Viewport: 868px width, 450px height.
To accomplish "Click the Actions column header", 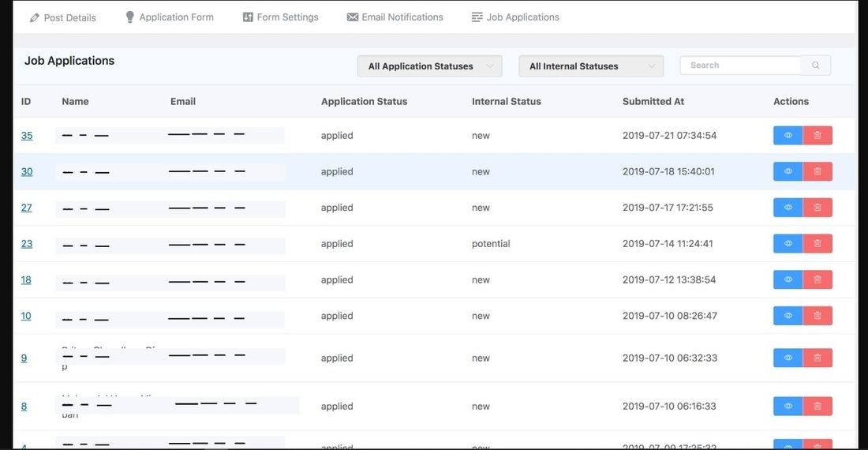I will [x=791, y=101].
